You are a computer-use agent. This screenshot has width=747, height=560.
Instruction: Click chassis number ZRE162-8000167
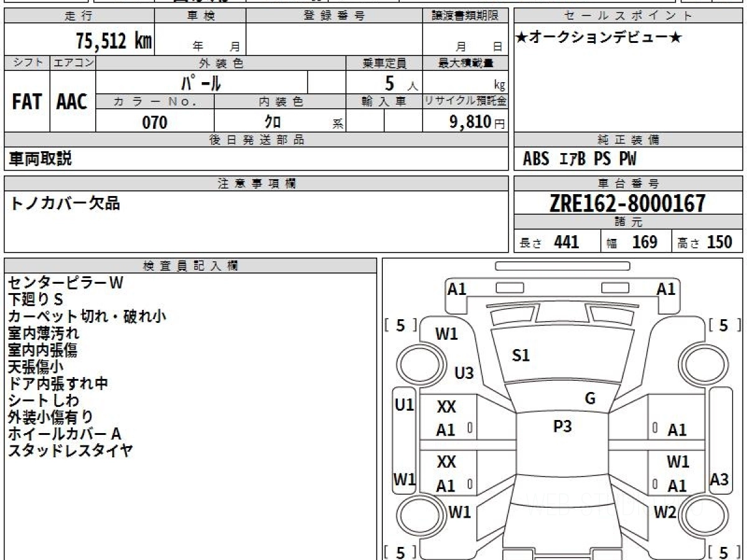coord(627,203)
